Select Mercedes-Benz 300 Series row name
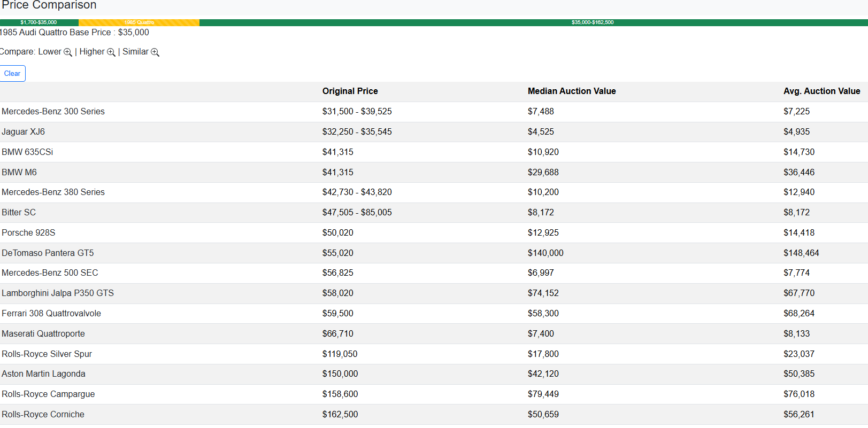 pos(53,112)
